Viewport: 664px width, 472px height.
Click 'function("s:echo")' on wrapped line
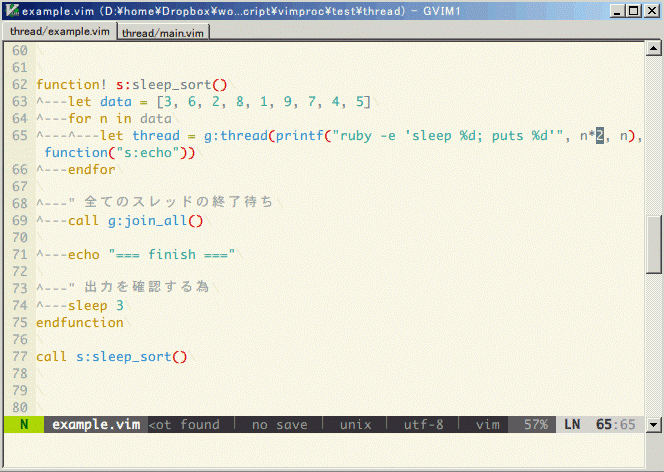[x=116, y=152]
